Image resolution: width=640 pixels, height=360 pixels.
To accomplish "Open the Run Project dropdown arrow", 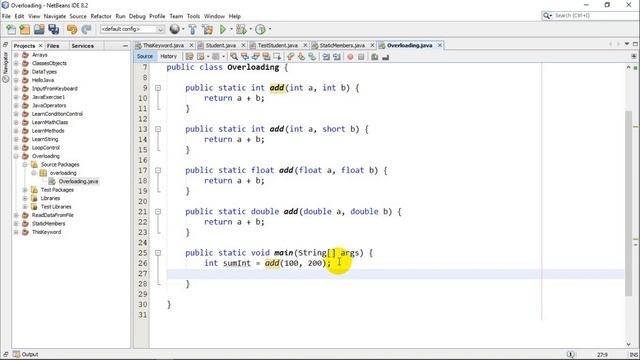I will click(231, 29).
